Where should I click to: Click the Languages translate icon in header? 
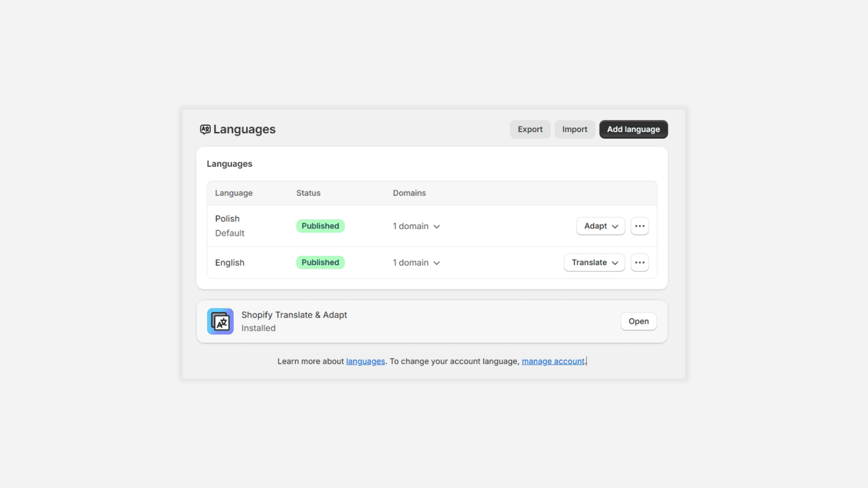(x=205, y=129)
